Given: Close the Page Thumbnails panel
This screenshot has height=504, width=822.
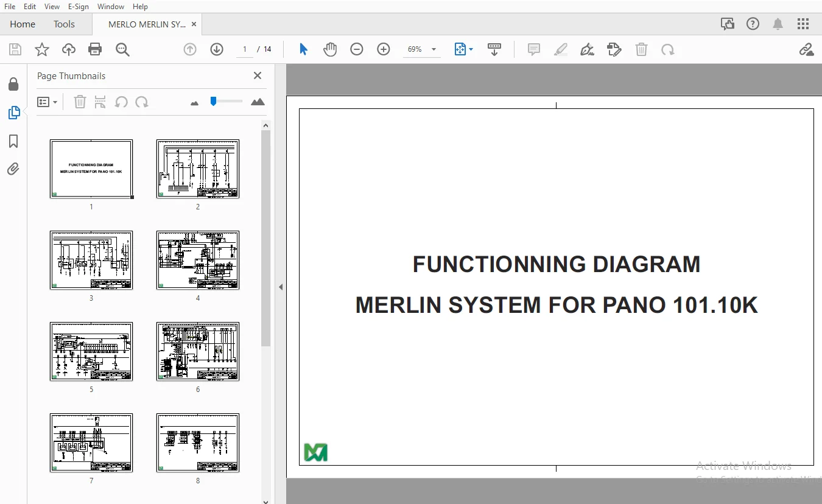Looking at the screenshot, I should [x=258, y=75].
